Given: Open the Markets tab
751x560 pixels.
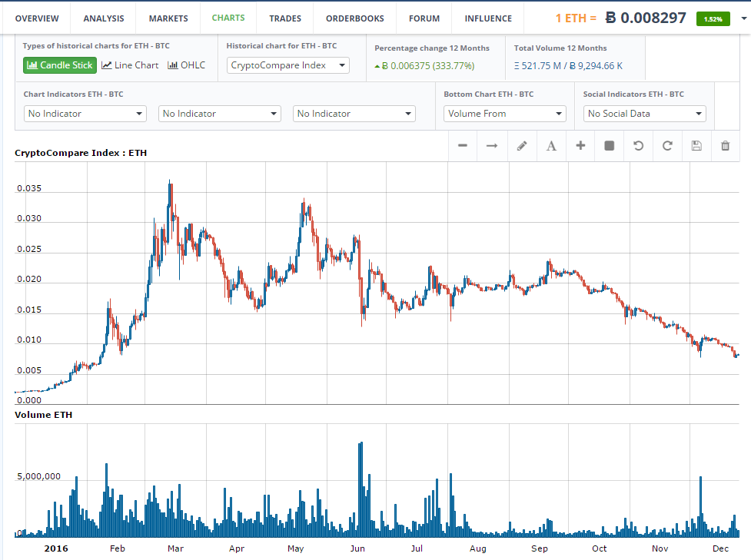Looking at the screenshot, I should [x=168, y=18].
